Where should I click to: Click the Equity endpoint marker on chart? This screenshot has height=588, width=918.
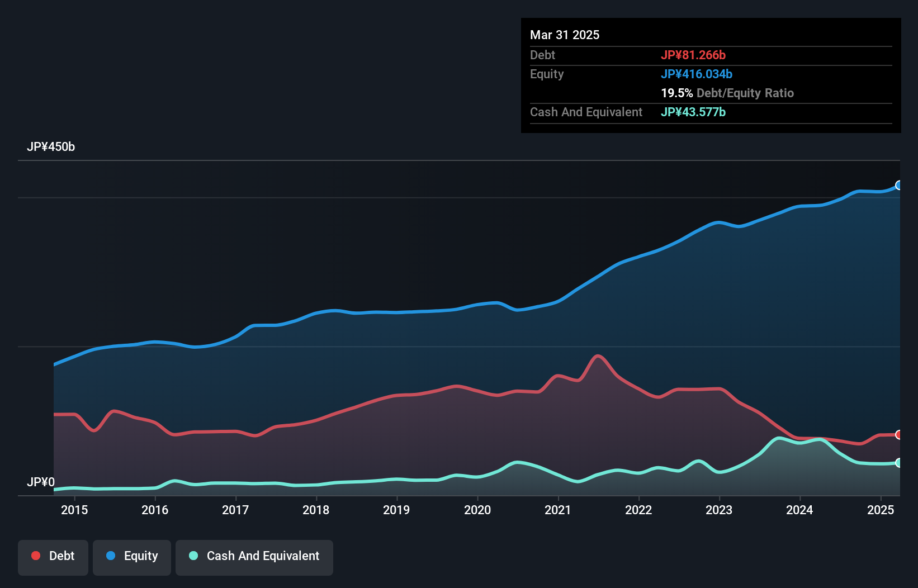(898, 185)
